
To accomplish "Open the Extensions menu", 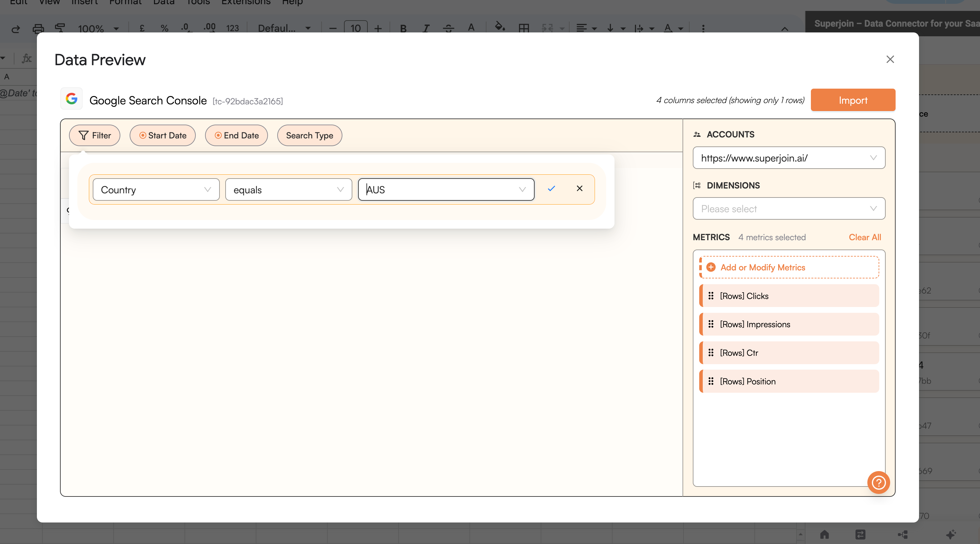I will 246,3.
